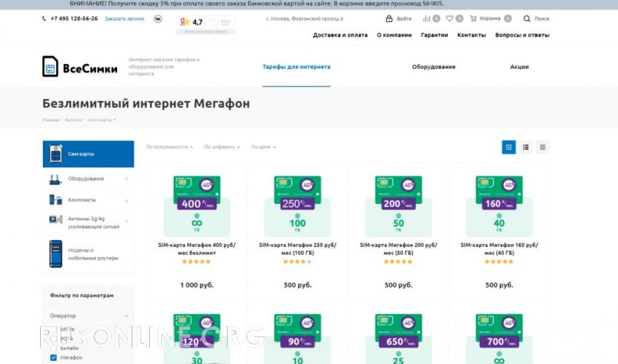618x364 pixels.
Task: Switch to compact table view
Action: (542, 147)
